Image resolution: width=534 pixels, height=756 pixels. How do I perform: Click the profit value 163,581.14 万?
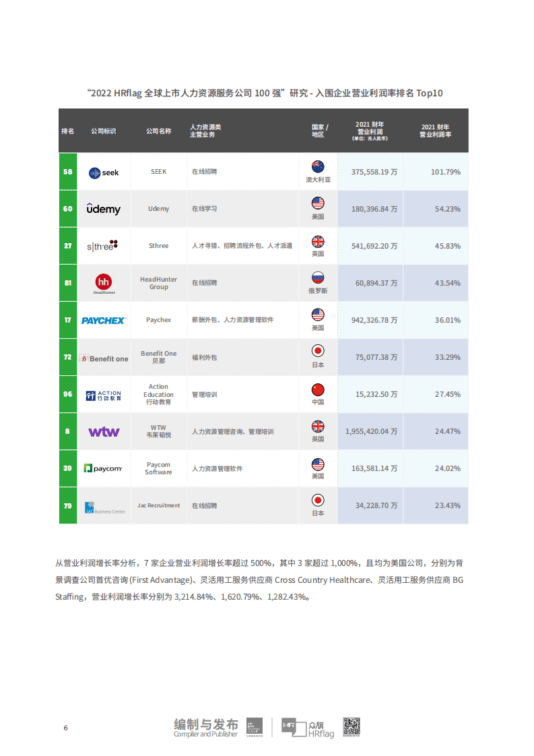374,468
